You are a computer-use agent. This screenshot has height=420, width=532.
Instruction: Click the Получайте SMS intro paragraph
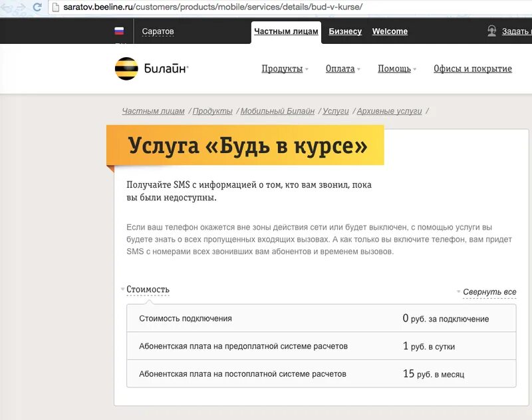[249, 191]
